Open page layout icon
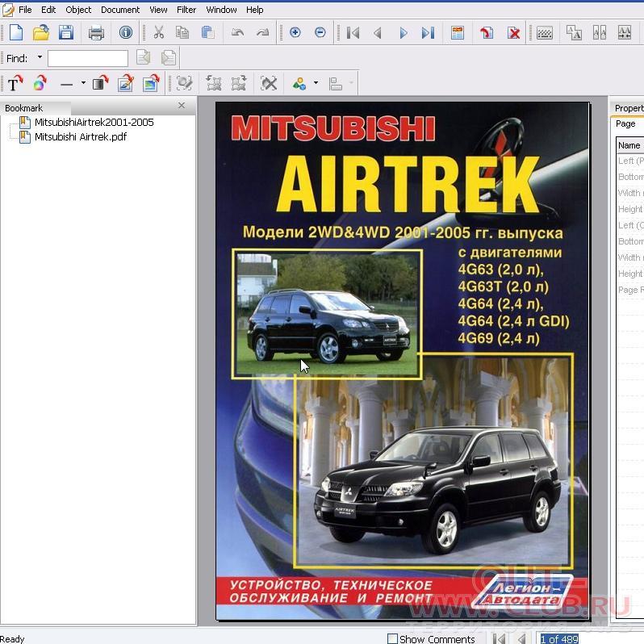The width and height of the screenshot is (644, 644). coord(457,32)
